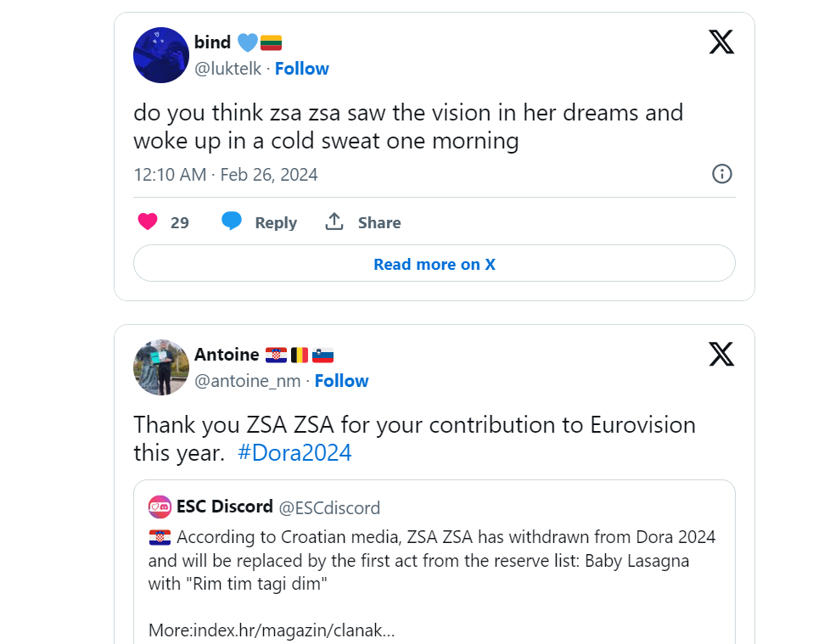This screenshot has width=813, height=644.
Task: Click the share upload arrow icon
Action: (334, 222)
